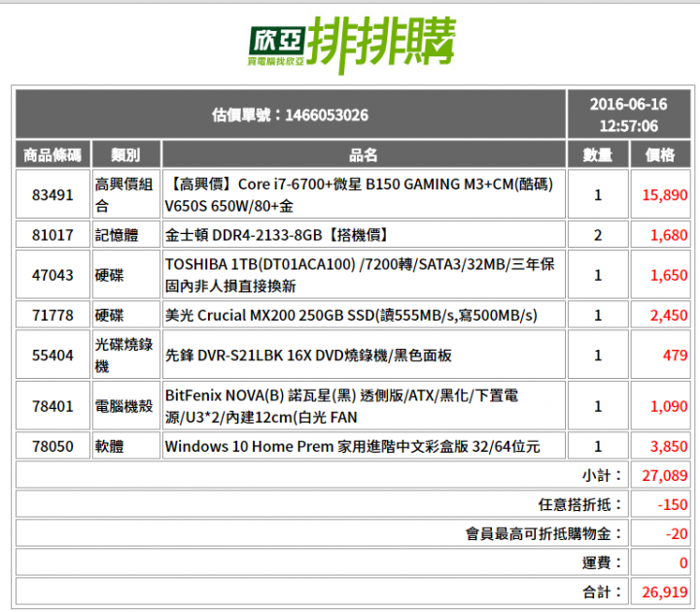
Task: Click price 1,090
Action: (x=669, y=406)
